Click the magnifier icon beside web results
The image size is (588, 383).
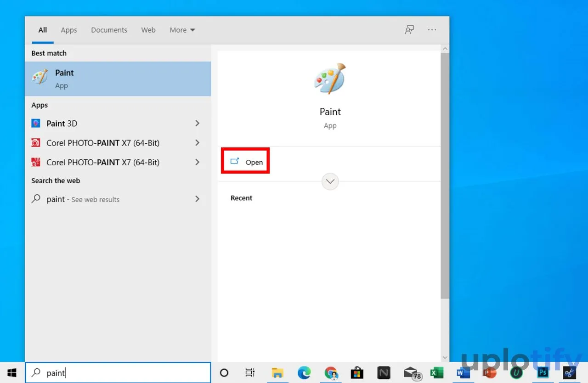36,199
